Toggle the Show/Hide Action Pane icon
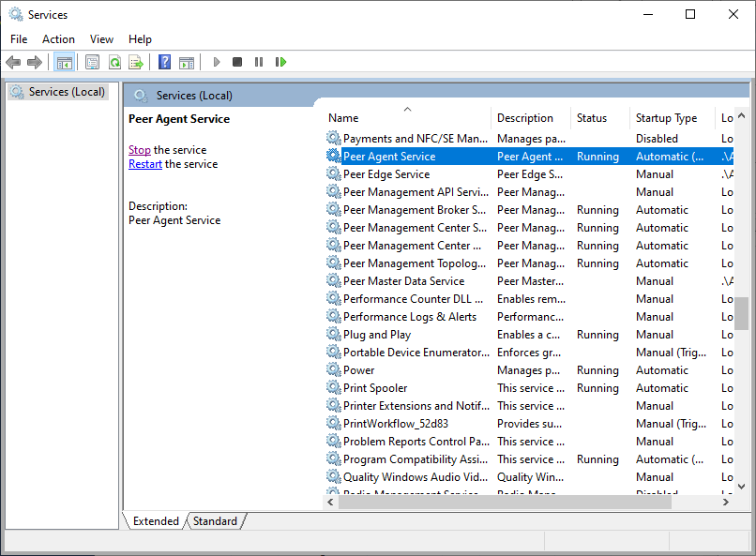The width and height of the screenshot is (756, 556). point(187,62)
